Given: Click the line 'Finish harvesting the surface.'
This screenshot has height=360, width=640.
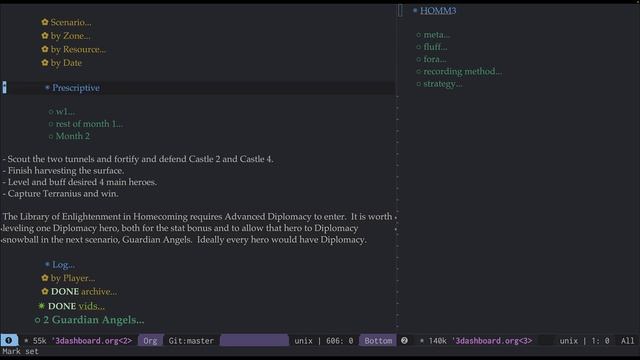Looking at the screenshot, I should 63,171.
